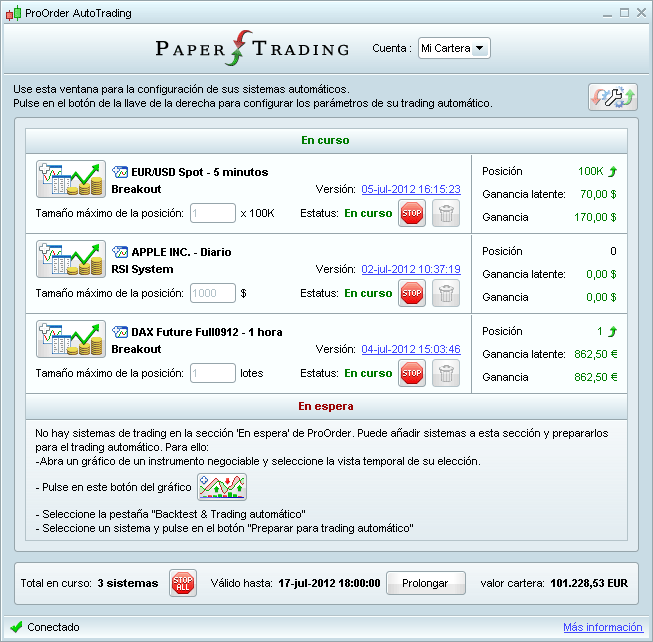Click EUR/USD Ganancia latente value 70,00 $
The height and width of the screenshot is (642, 653).
[598, 194]
